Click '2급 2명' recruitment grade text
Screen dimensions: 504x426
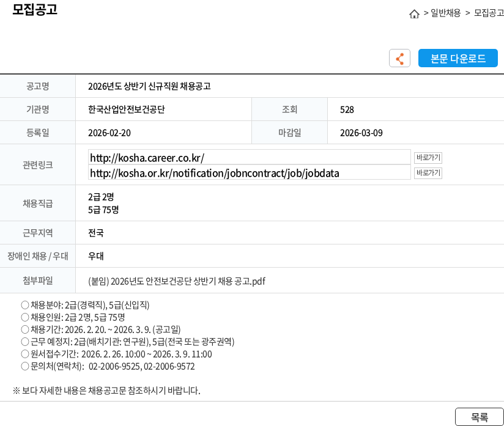pyautogui.click(x=101, y=197)
